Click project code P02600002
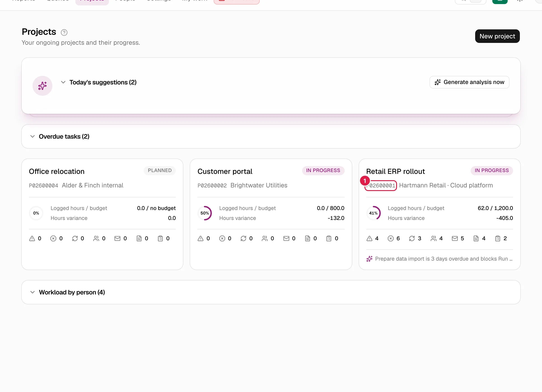 (x=212, y=186)
